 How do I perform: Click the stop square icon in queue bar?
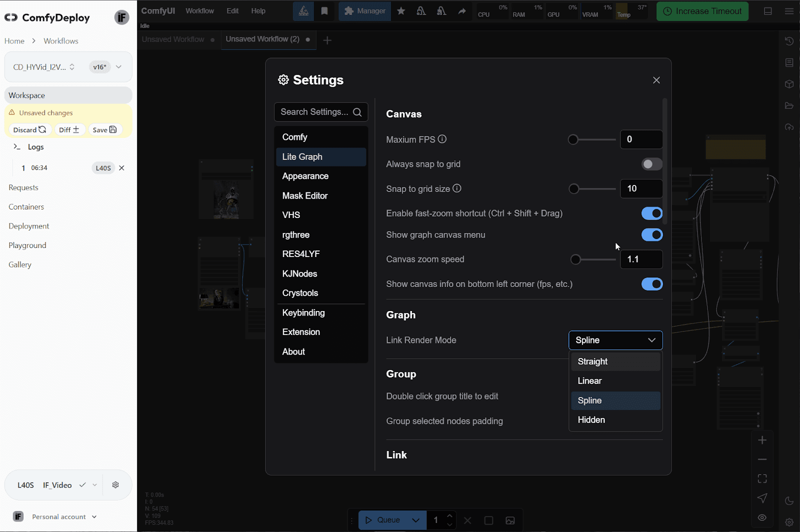(489, 520)
